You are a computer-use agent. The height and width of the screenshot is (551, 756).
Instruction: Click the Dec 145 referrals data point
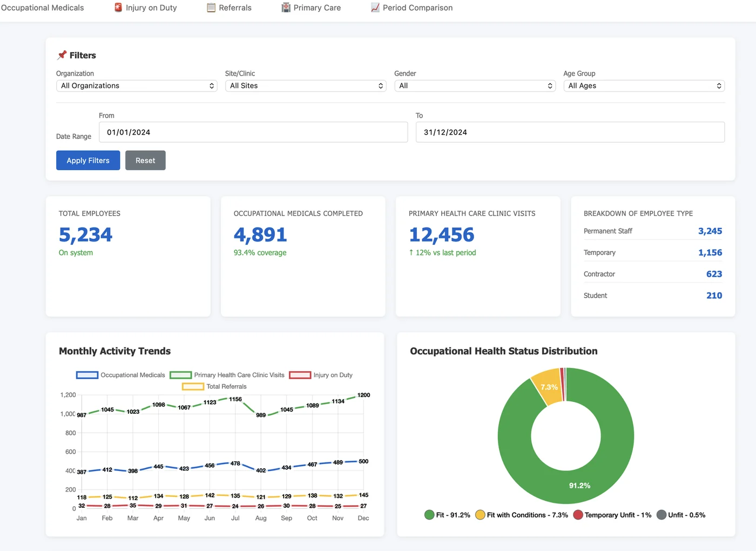[363, 495]
